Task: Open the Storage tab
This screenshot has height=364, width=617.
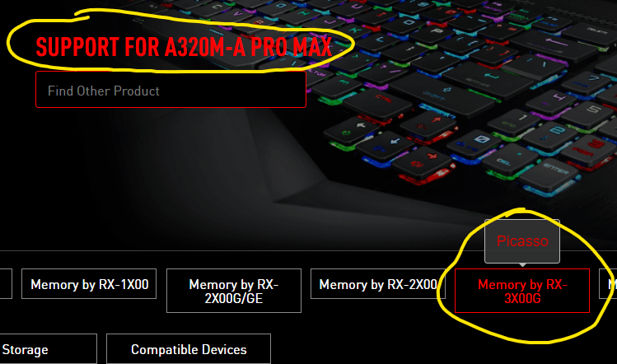Action: (x=48, y=349)
